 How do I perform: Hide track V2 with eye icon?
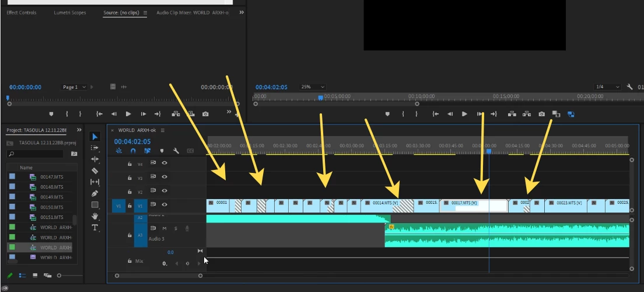pos(164,191)
